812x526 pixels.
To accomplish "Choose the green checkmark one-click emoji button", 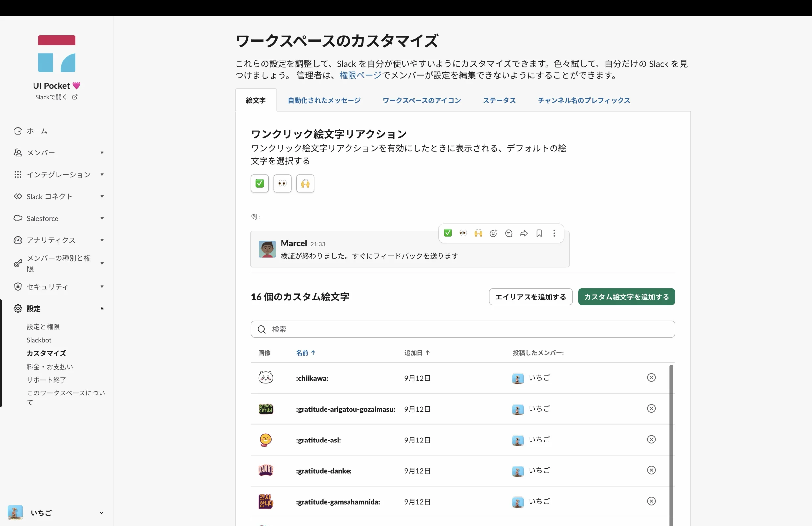I will [259, 183].
